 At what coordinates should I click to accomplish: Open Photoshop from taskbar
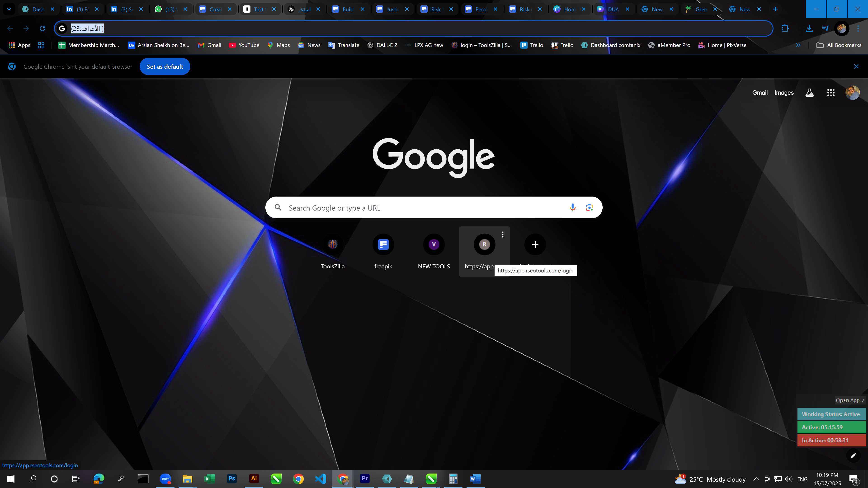[x=232, y=479]
